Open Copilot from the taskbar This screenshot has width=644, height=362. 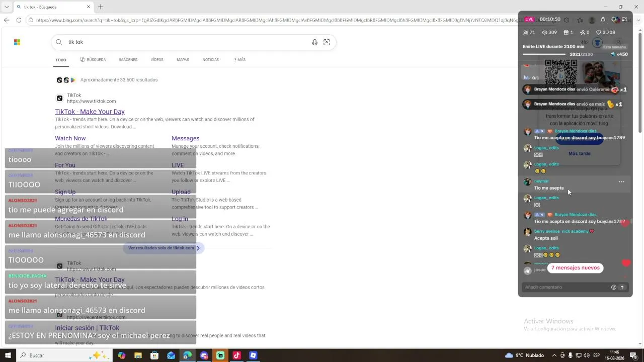[122, 355]
